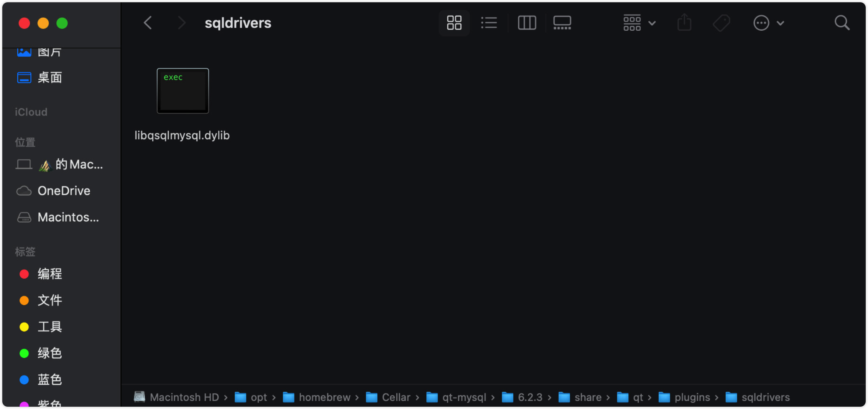Navigate to plugins folder in path bar
868x409 pixels.
pos(692,397)
